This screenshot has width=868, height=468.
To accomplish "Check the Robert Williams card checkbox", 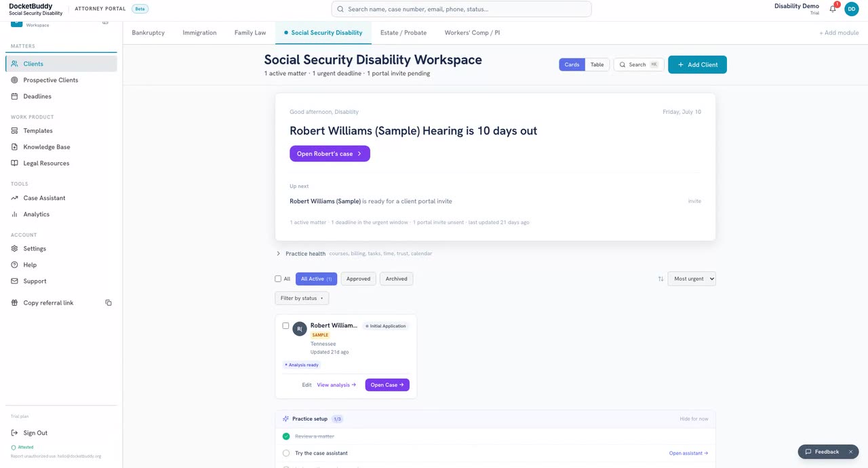I will pos(285,326).
